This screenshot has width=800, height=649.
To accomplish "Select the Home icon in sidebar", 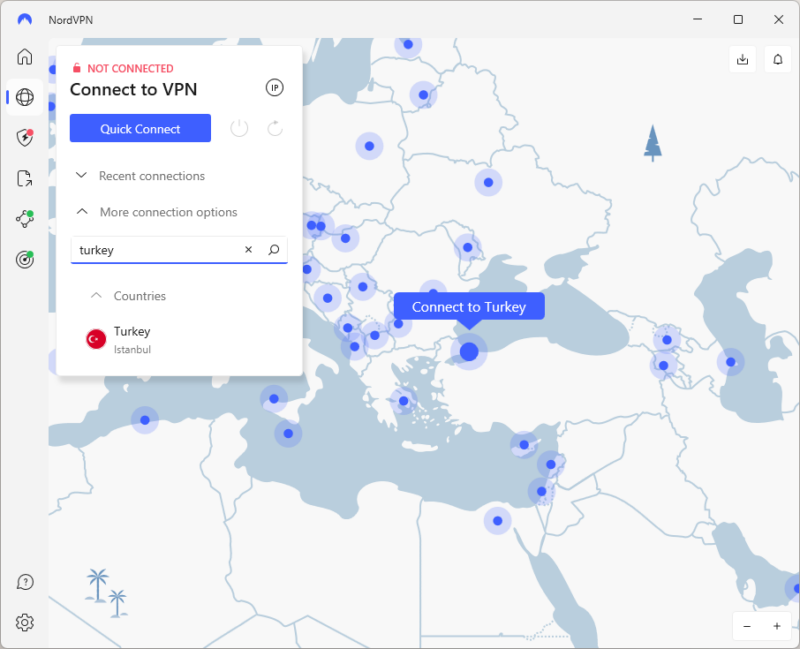I will [x=24, y=57].
